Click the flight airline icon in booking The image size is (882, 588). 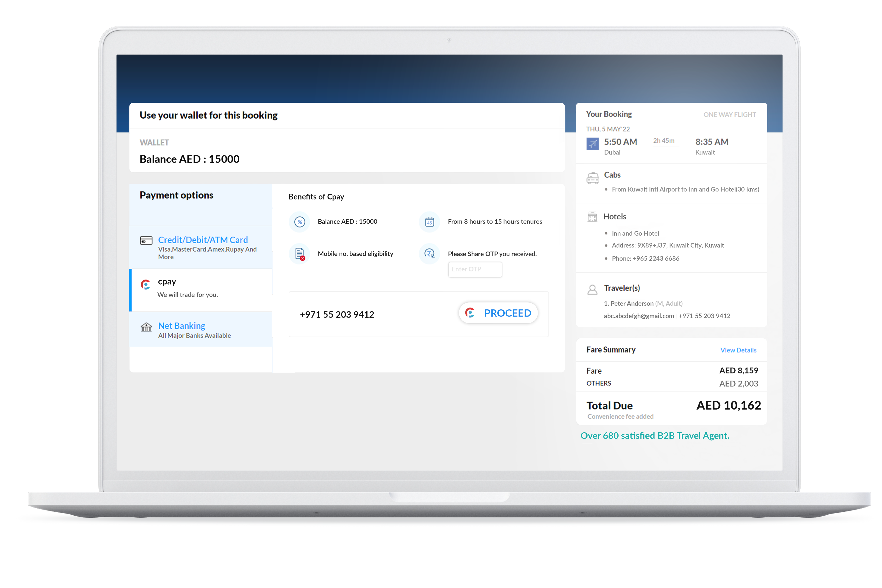point(593,144)
